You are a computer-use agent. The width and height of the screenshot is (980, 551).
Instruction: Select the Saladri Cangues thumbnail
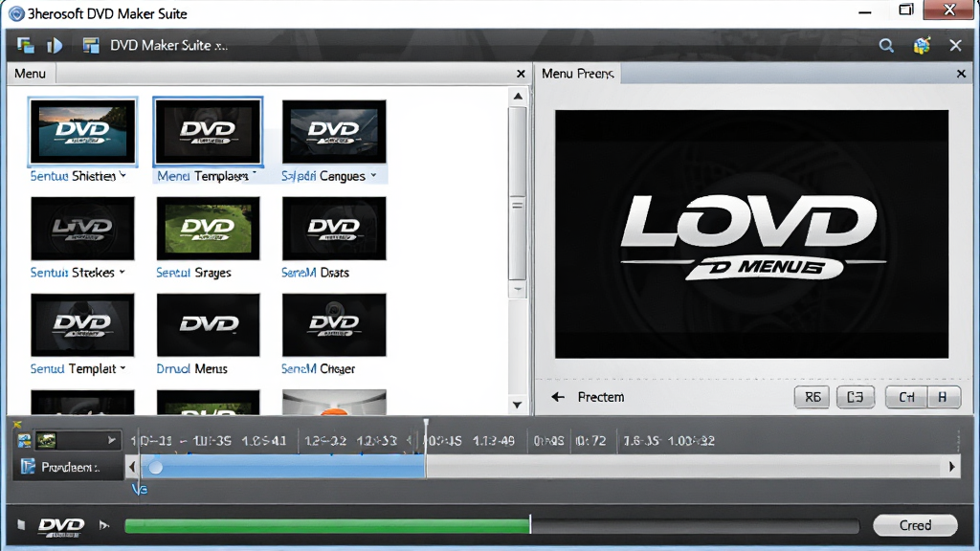(x=334, y=132)
